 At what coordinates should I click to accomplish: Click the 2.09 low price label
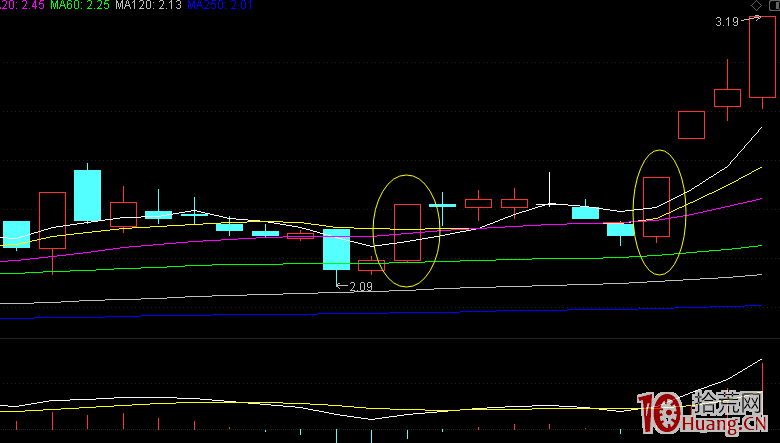(x=361, y=287)
